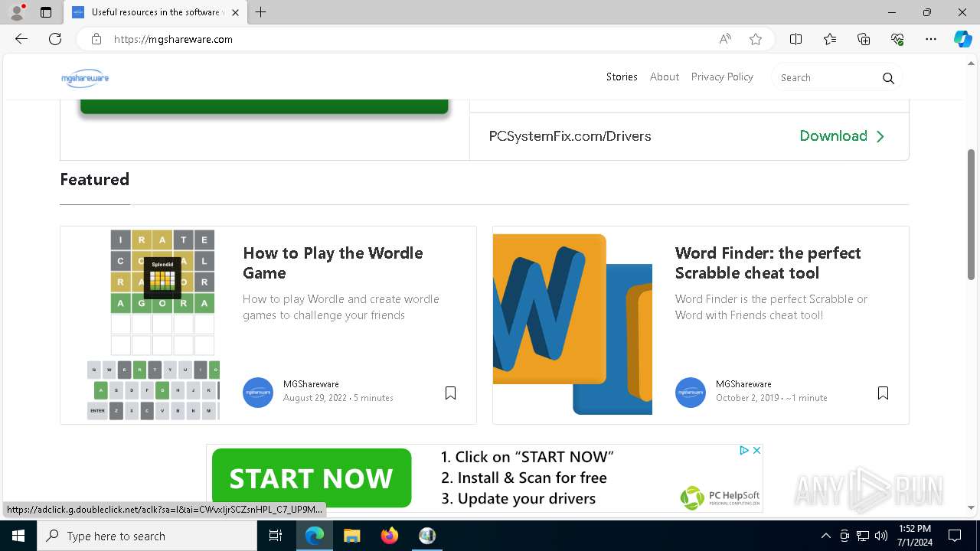Open File Explorer from taskbar

click(x=352, y=536)
